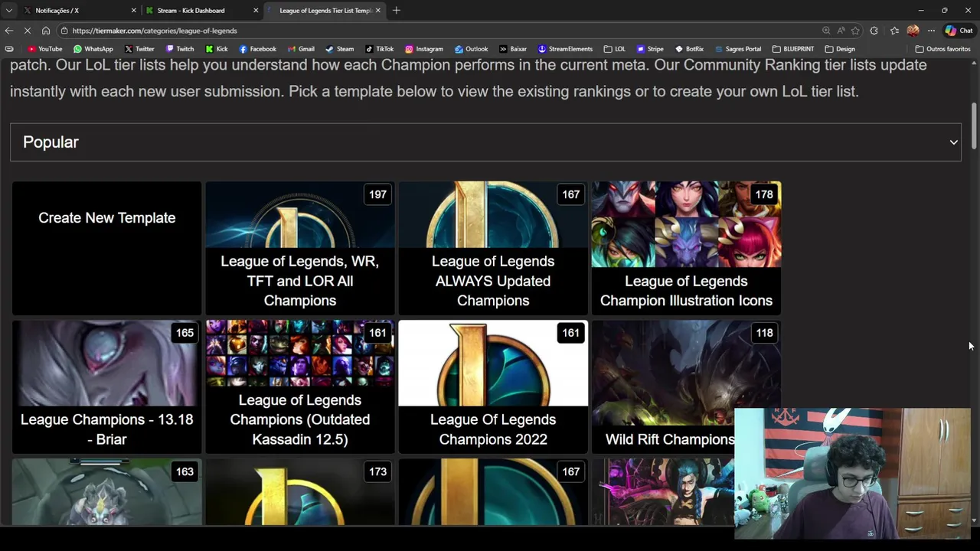
Task: Open the browser settings and more menu
Action: (x=931, y=31)
